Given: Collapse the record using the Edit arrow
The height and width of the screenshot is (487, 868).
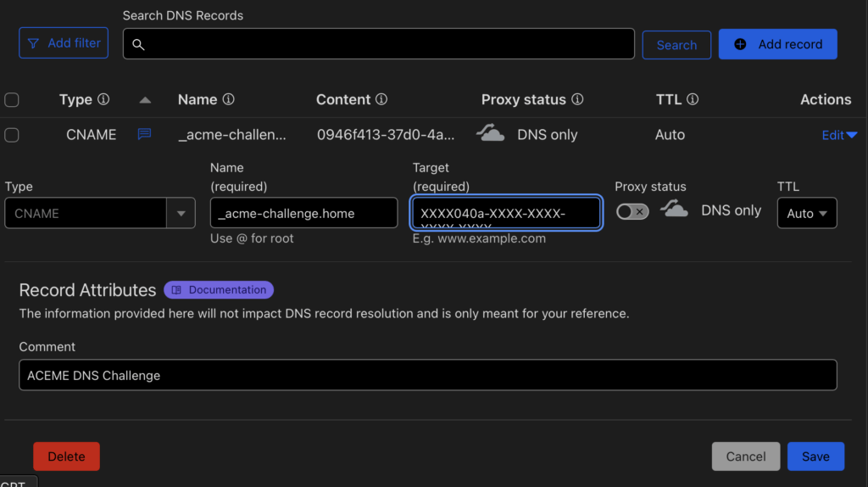Looking at the screenshot, I should [851, 135].
